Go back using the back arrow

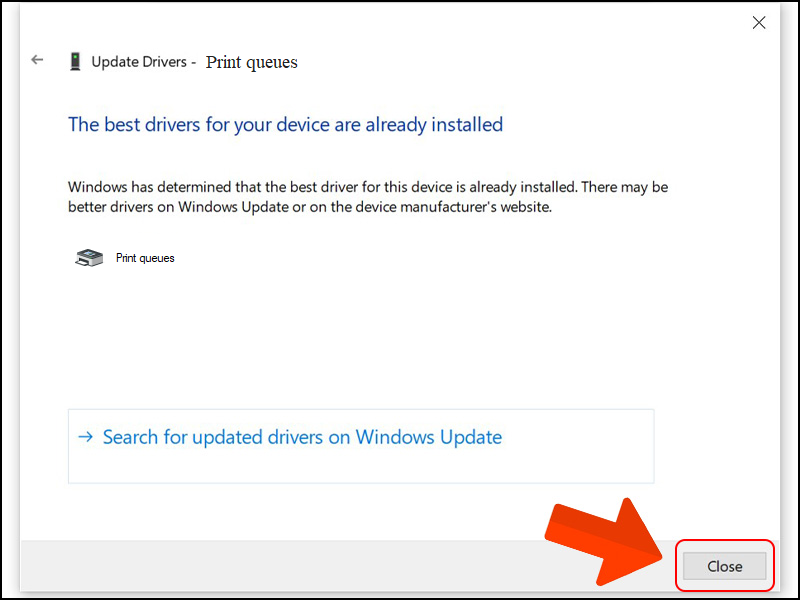pyautogui.click(x=37, y=60)
